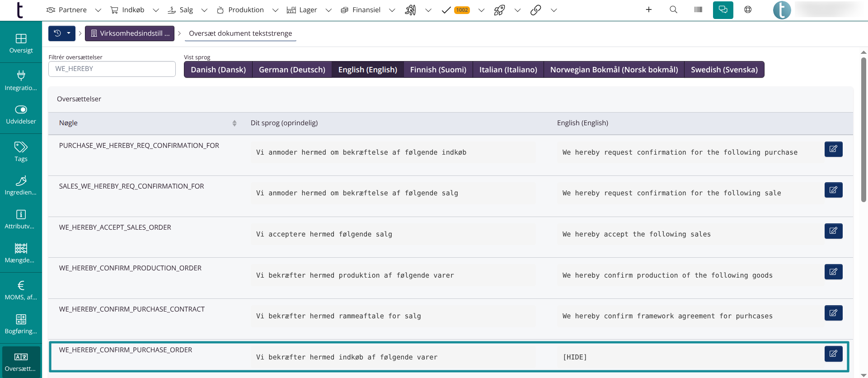Edit the PURCHASE_WE_HEREBY_REQ_CONFIRMATION_FOR translation
868x378 pixels.
[x=833, y=149]
